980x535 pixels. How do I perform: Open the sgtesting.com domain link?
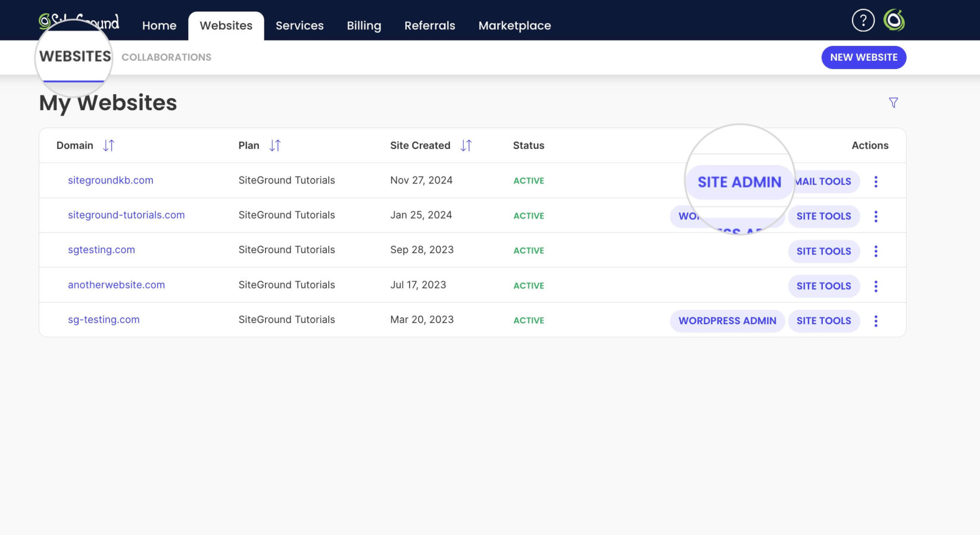(101, 250)
